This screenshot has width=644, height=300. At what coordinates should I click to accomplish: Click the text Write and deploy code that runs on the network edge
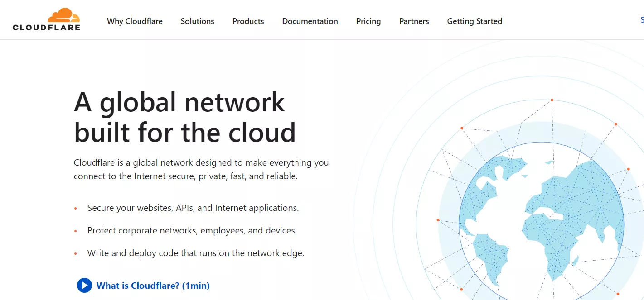pyautogui.click(x=196, y=253)
